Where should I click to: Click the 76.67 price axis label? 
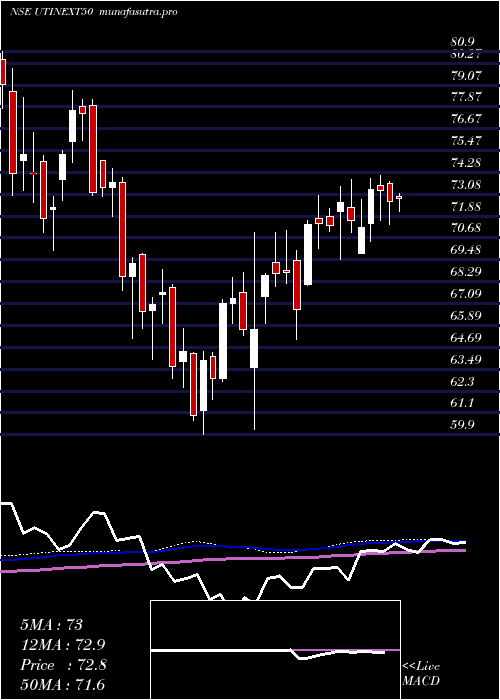pos(467,119)
